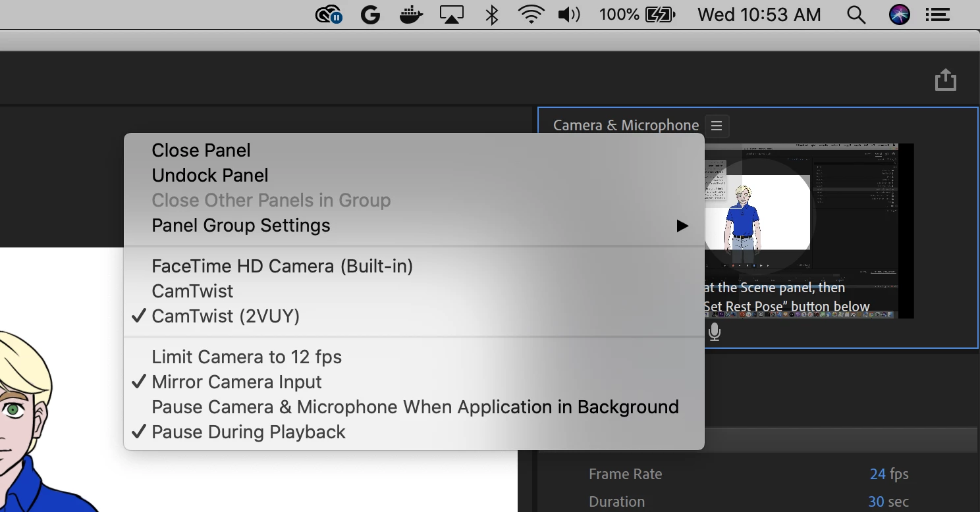Open the Wi-Fi status menu

click(x=531, y=14)
